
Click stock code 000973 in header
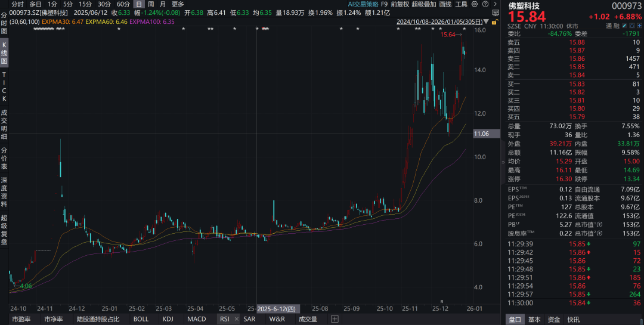tap(626, 6)
